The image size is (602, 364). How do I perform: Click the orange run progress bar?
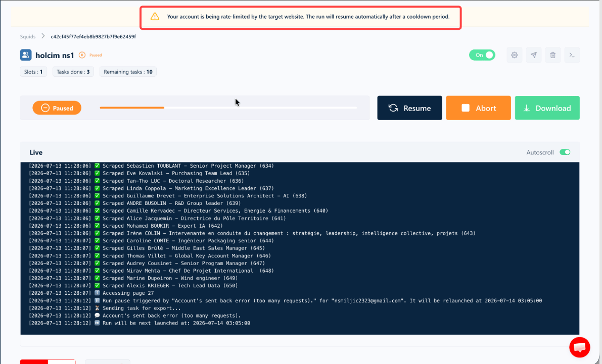(x=132, y=108)
